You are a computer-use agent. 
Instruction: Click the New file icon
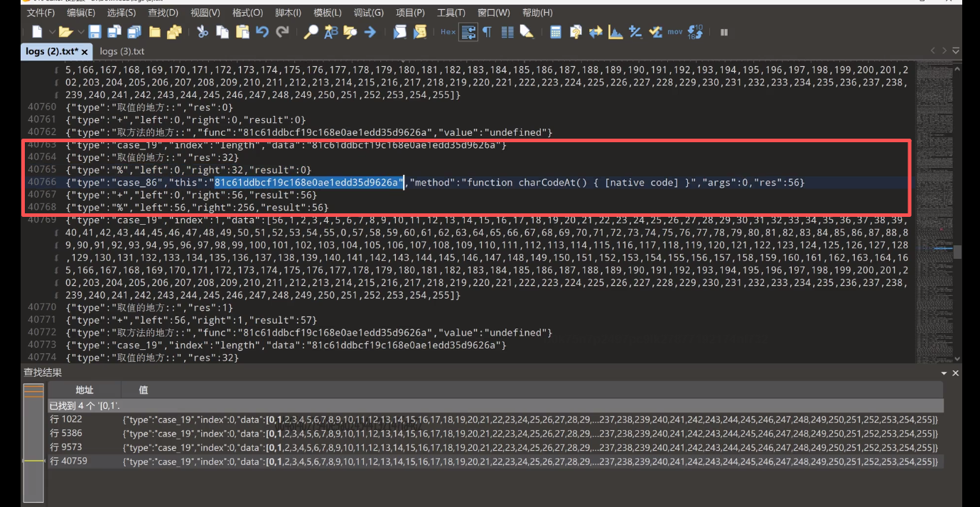[37, 32]
